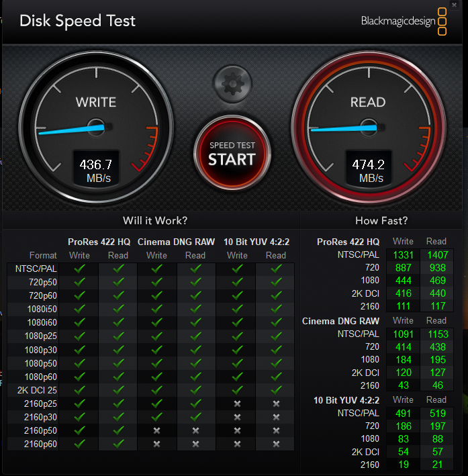
Task: Click ProRes 422 HQ Read checkmark for NTSC/PAL
Action: pos(118,269)
